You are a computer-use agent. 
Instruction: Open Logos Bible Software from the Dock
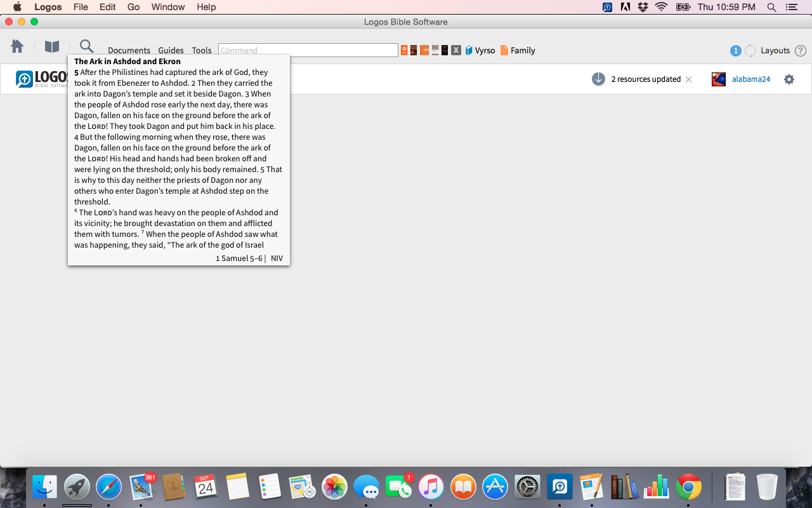pyautogui.click(x=560, y=488)
